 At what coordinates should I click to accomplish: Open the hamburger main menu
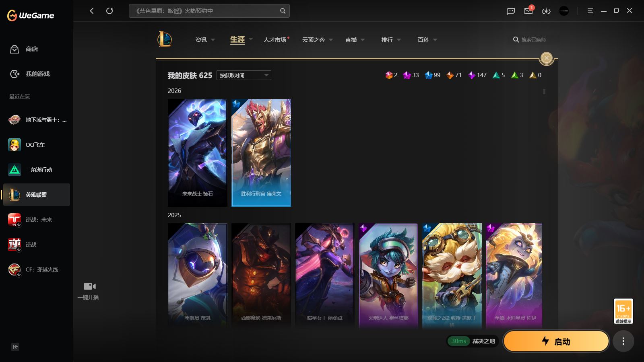(590, 11)
